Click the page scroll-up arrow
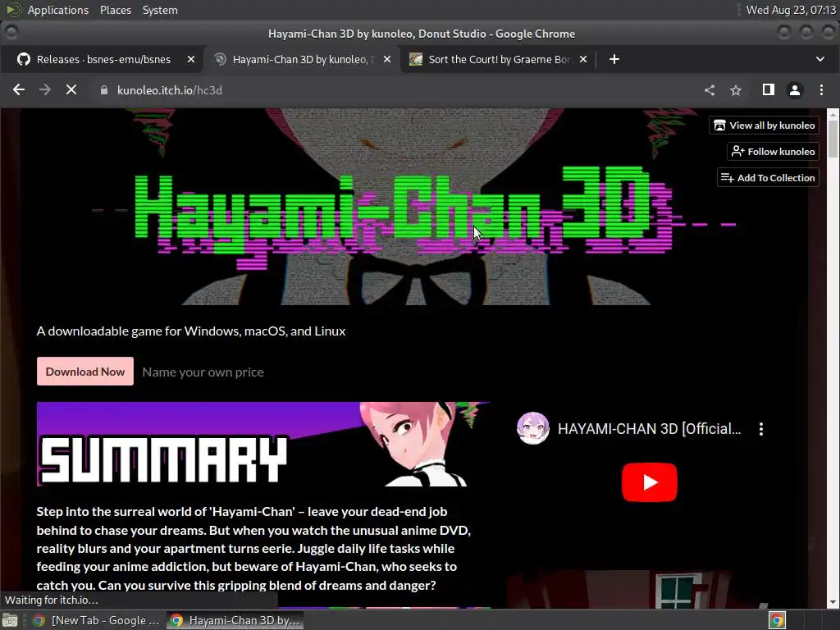 833,115
